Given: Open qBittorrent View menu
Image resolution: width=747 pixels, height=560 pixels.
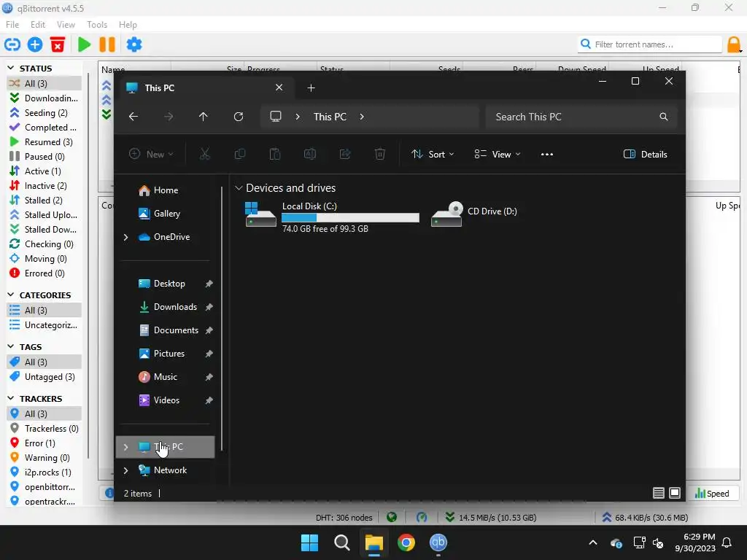Looking at the screenshot, I should click(66, 25).
